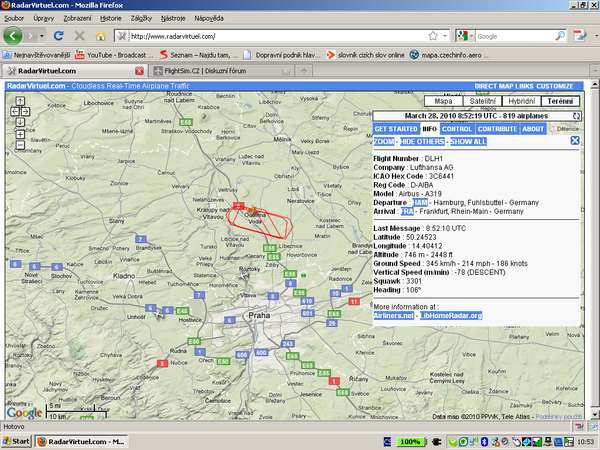Click refresh icon next to date bar

[576, 116]
